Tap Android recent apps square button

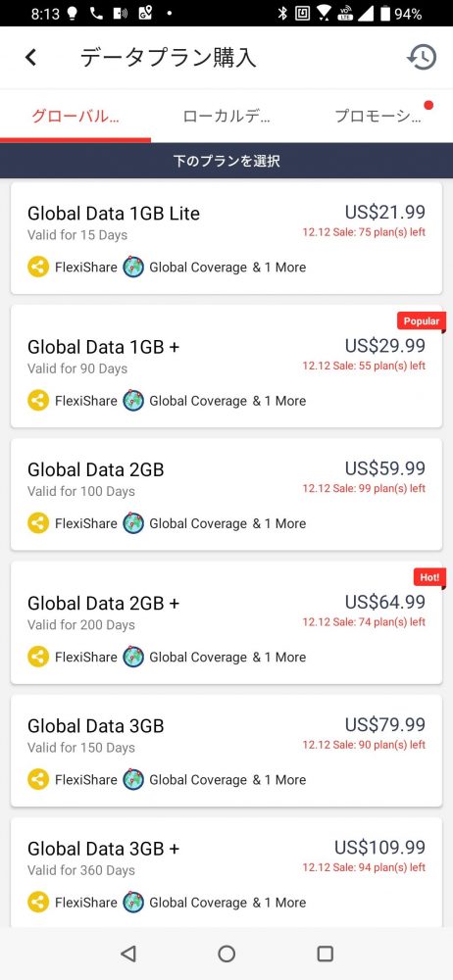pyautogui.click(x=325, y=954)
